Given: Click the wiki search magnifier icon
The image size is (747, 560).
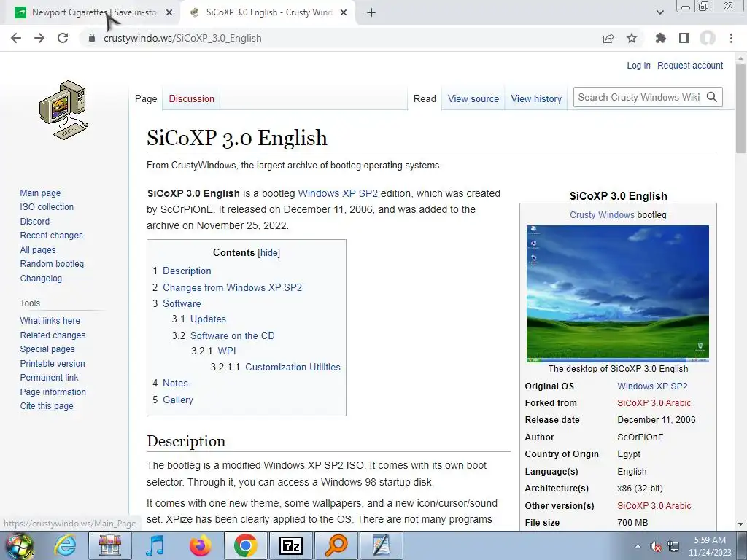Looking at the screenshot, I should 712,97.
